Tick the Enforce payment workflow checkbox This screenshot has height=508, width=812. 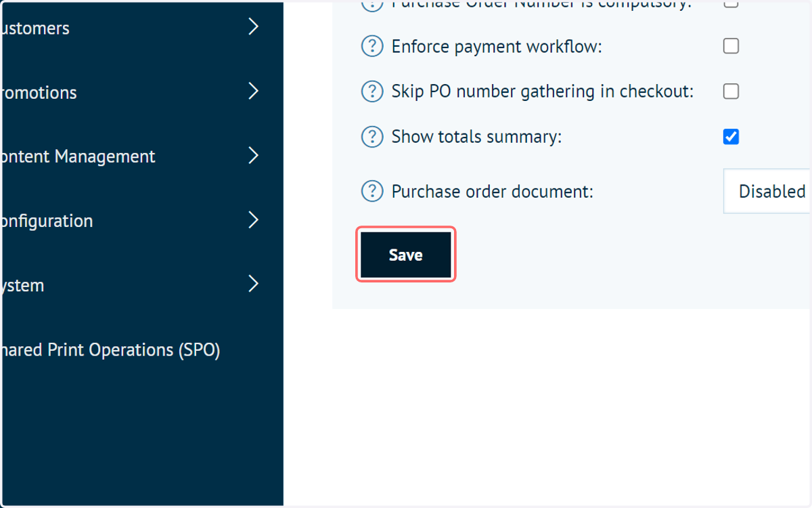[731, 46]
